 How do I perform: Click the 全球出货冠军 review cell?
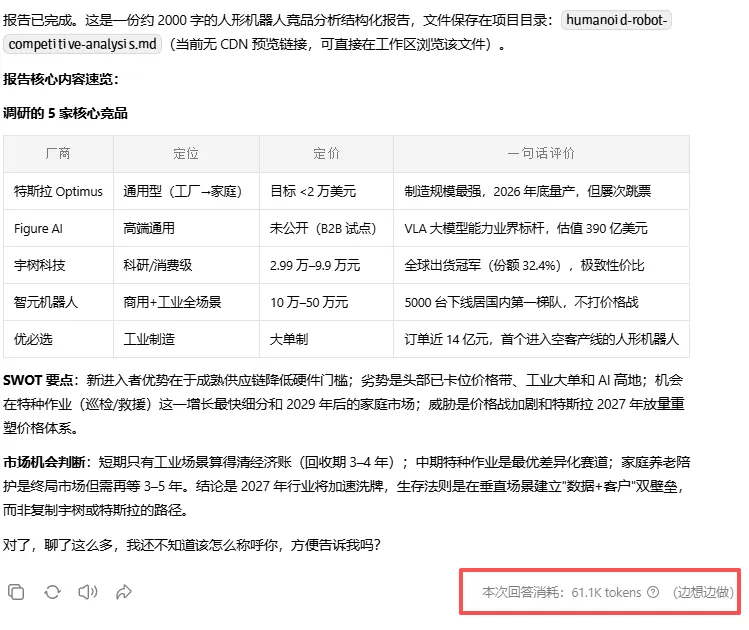coord(541,265)
